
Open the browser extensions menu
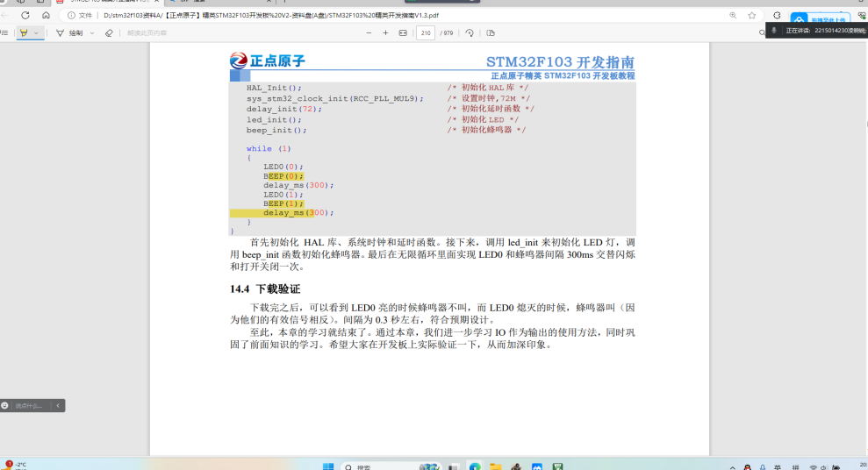click(x=777, y=15)
